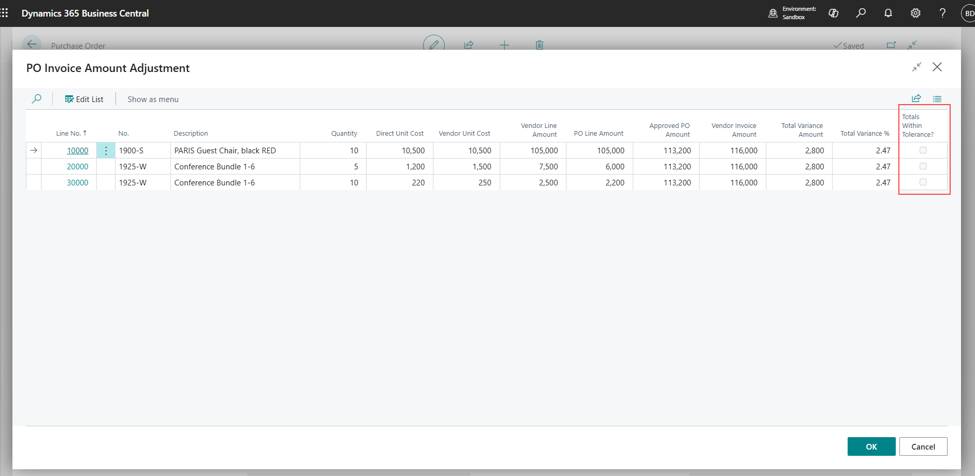Click the Total Variance Amount column header
975x476 pixels.
tap(802, 130)
